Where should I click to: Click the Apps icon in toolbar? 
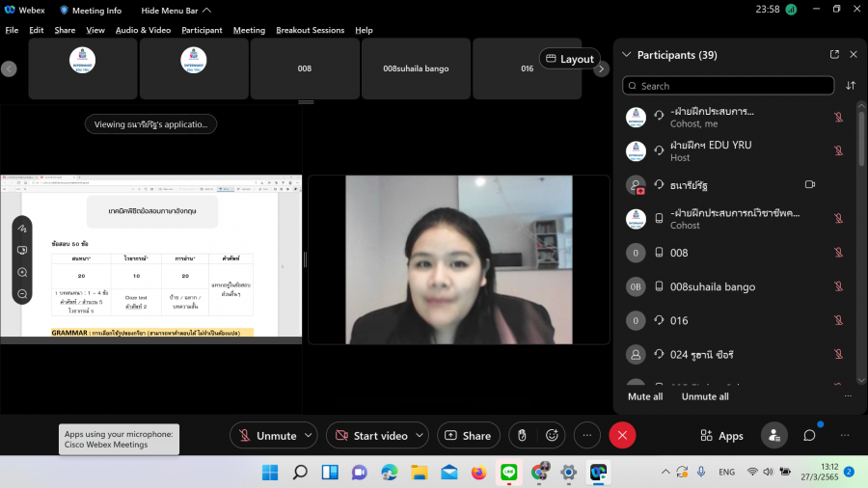721,436
